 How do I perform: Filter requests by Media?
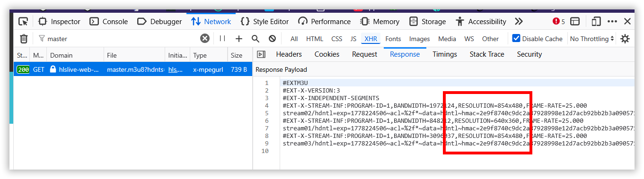(447, 39)
